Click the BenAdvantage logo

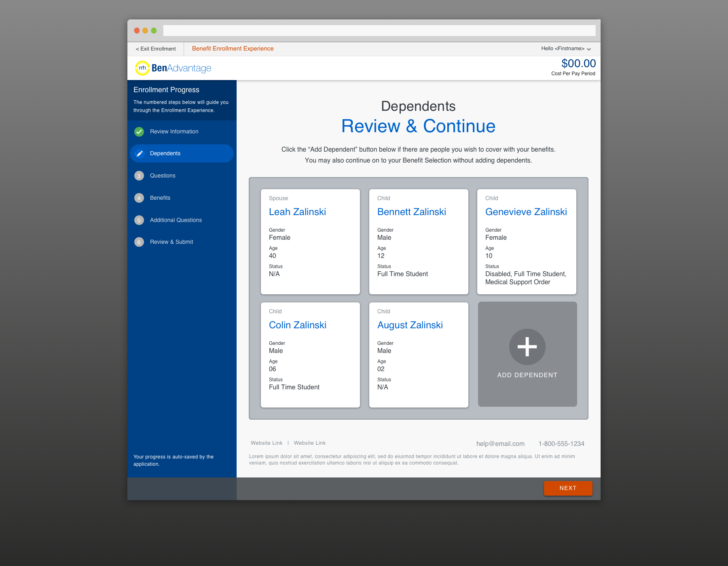(173, 68)
